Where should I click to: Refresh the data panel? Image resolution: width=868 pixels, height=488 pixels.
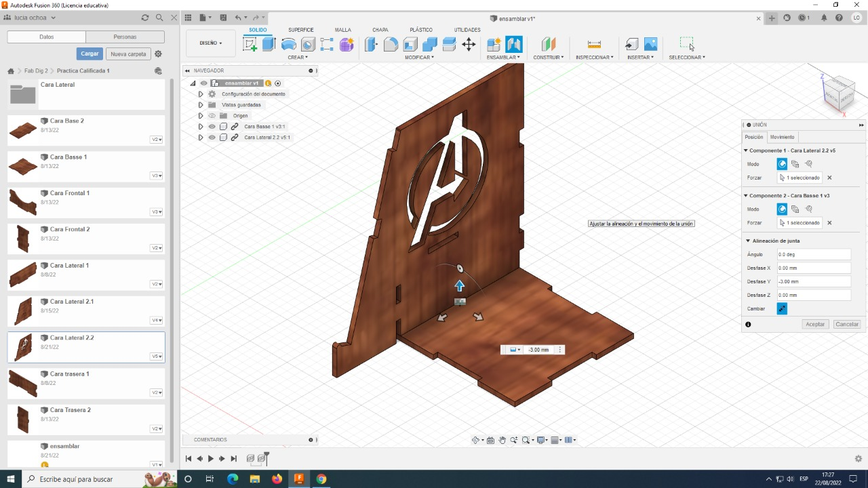coord(145,18)
